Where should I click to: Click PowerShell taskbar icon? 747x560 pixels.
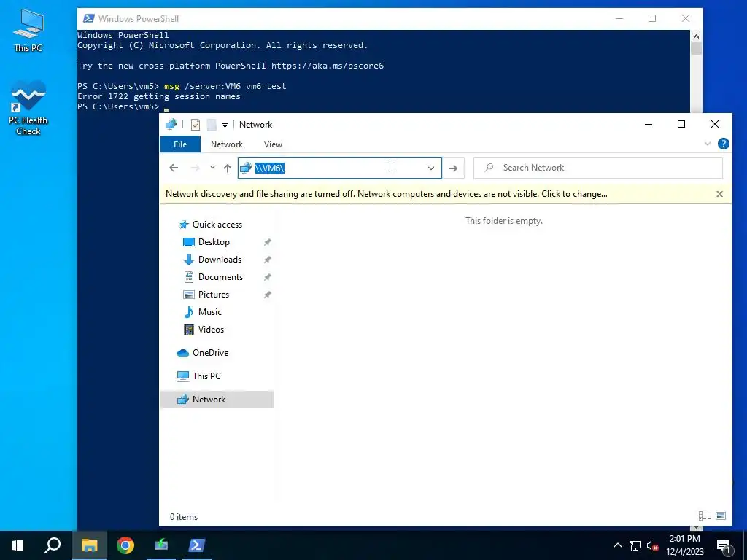pyautogui.click(x=197, y=545)
